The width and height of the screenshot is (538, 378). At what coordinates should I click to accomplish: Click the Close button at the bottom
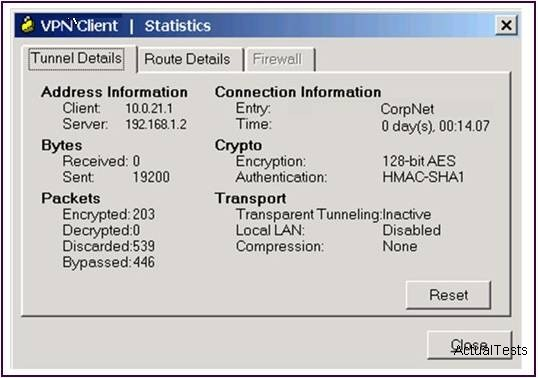click(x=469, y=344)
